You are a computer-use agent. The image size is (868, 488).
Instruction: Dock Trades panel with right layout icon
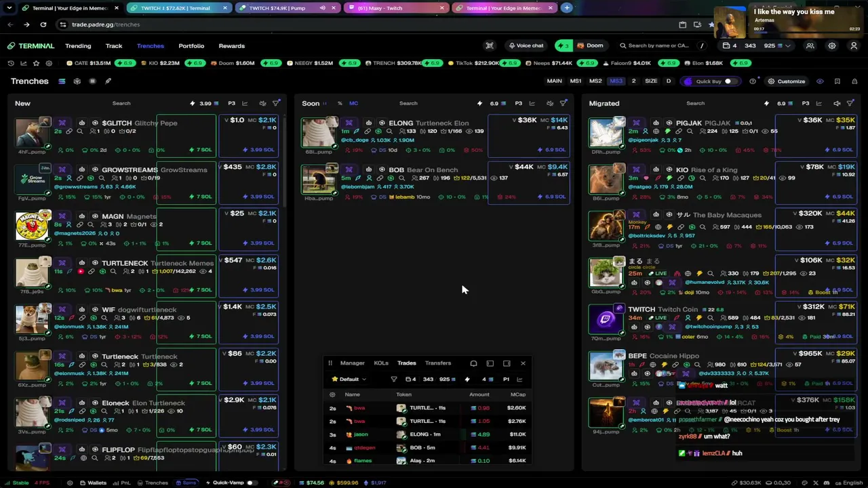click(507, 363)
